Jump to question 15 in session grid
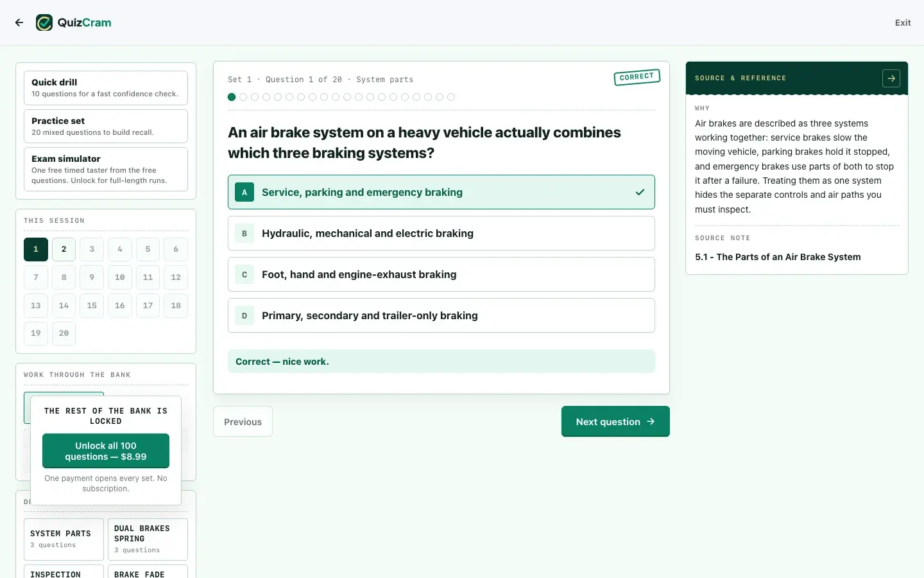Screen dimensions: 924x578 (92, 306)
